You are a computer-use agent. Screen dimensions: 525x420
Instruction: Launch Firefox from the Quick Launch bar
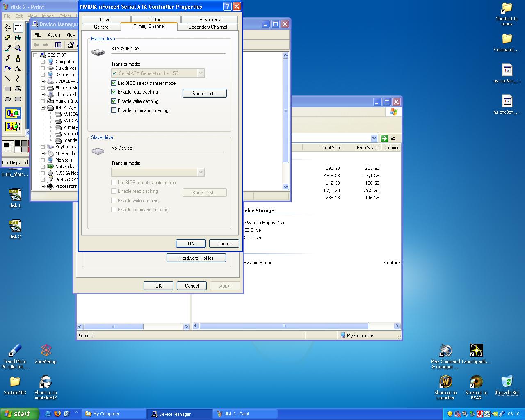coord(57,414)
